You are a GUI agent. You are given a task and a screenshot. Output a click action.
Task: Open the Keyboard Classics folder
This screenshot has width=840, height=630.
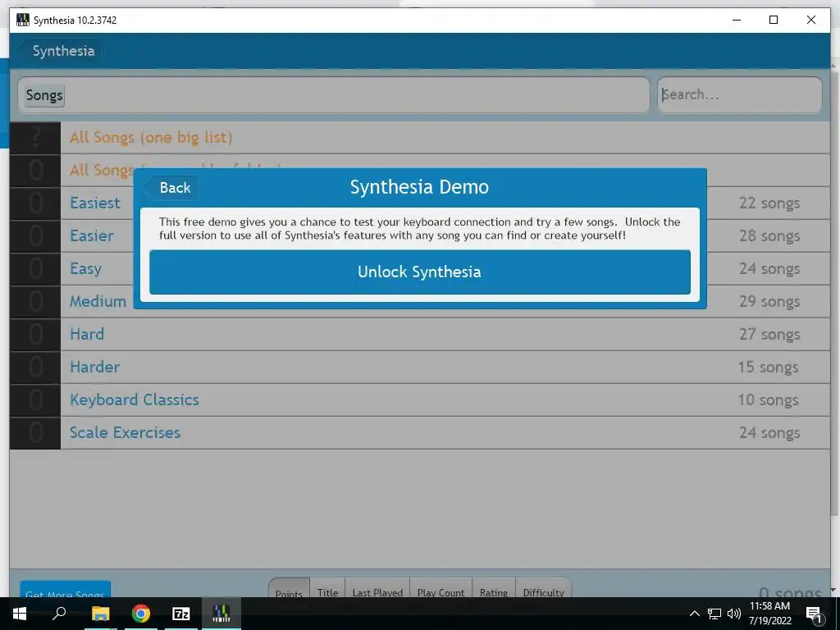419,399
